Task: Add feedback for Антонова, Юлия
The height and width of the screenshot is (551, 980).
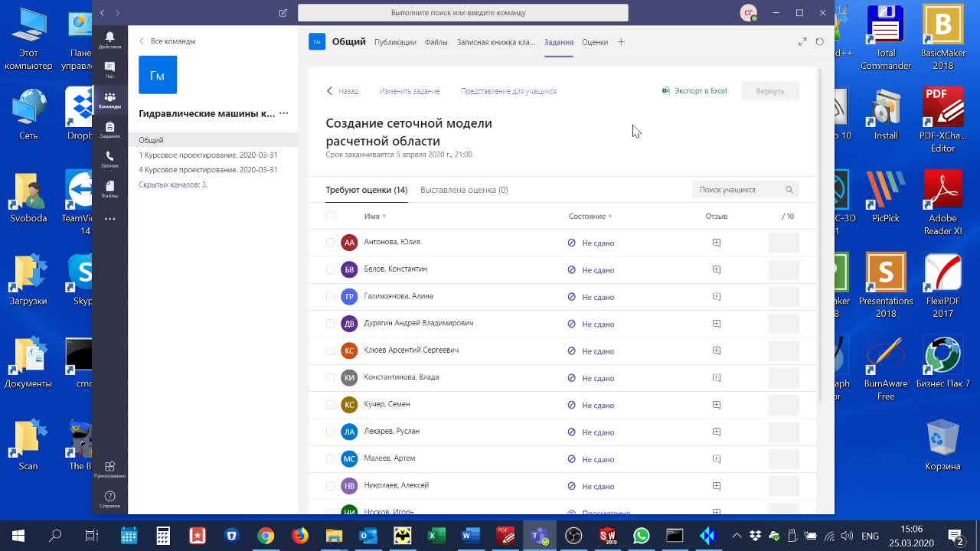Action: [717, 243]
